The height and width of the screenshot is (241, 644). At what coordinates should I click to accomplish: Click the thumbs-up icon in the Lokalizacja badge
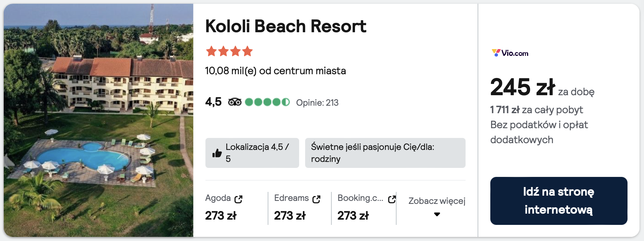pos(217,153)
